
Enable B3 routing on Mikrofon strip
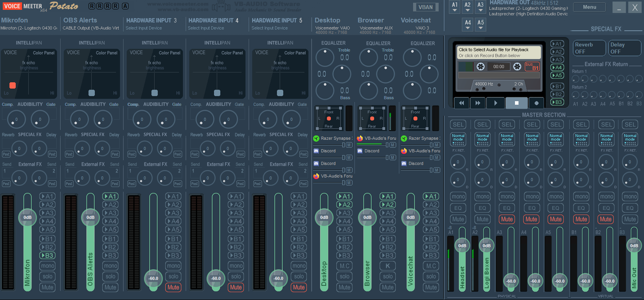48,256
